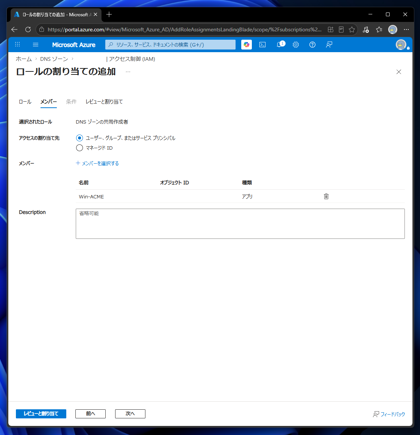The image size is (420, 435).
Task: Select the user, group, or service principal radio
Action: [x=79, y=138]
